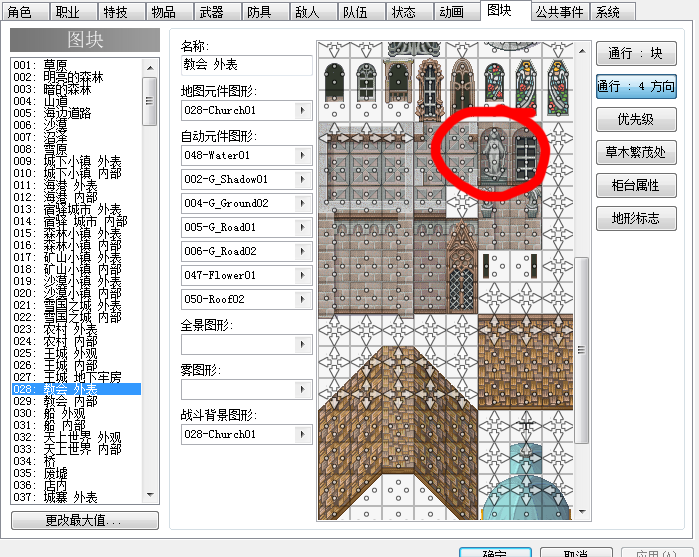Select the 草木繁茂处 mode

636,153
